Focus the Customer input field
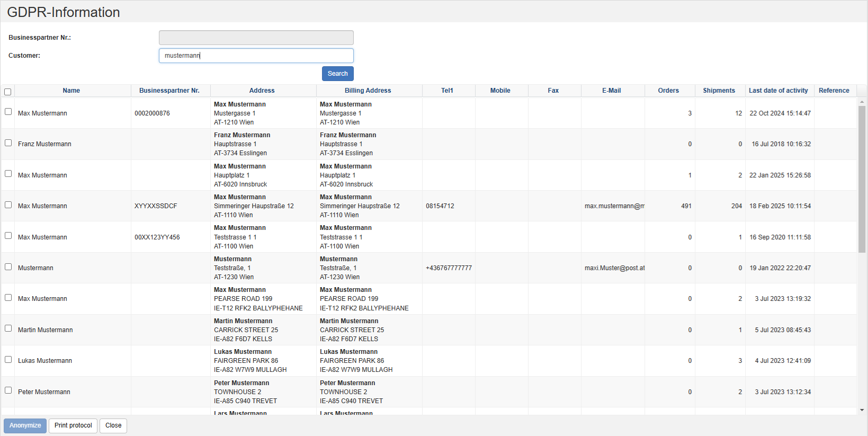The width and height of the screenshot is (868, 436). (256, 56)
